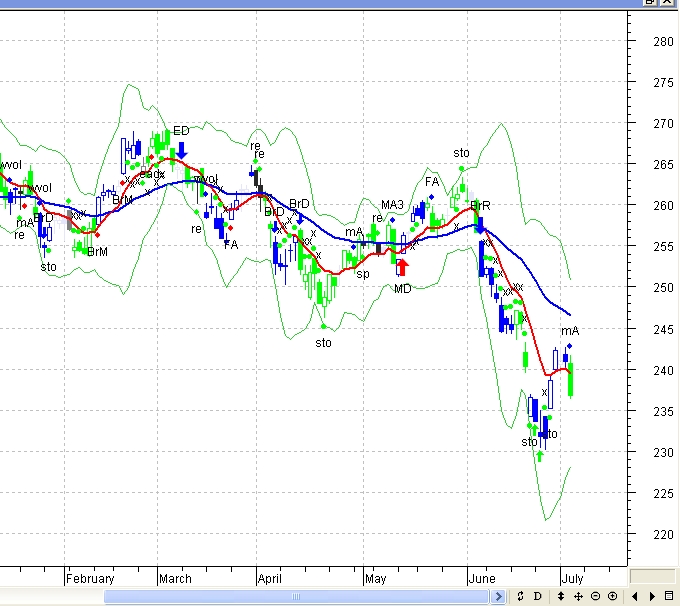Click the vertical scale arrows icon
The width and height of the screenshot is (680, 606).
point(561,597)
